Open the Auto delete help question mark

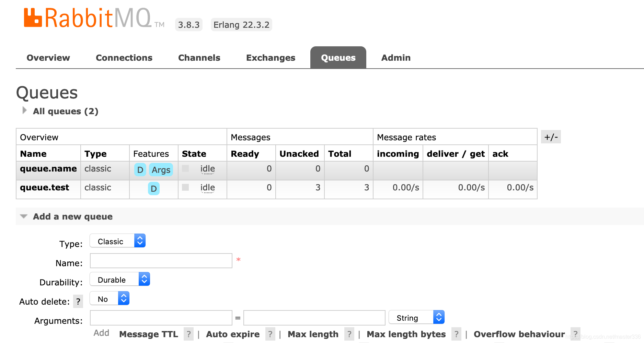(78, 301)
